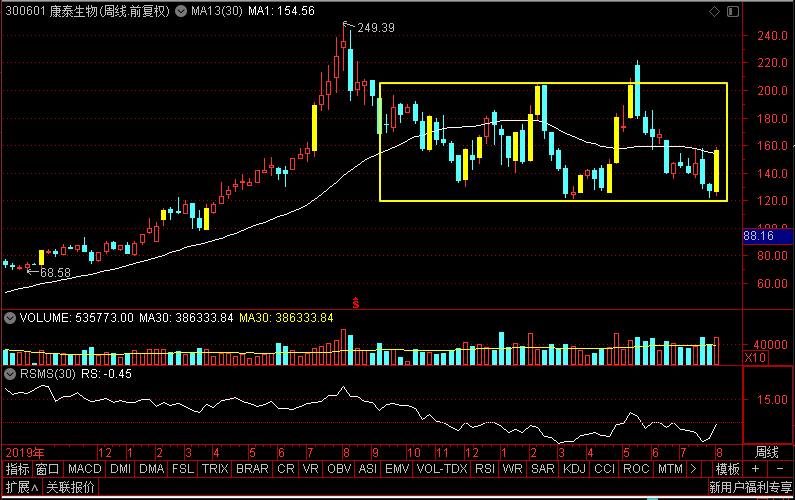Select the KDJ indicator tab

pos(574,469)
